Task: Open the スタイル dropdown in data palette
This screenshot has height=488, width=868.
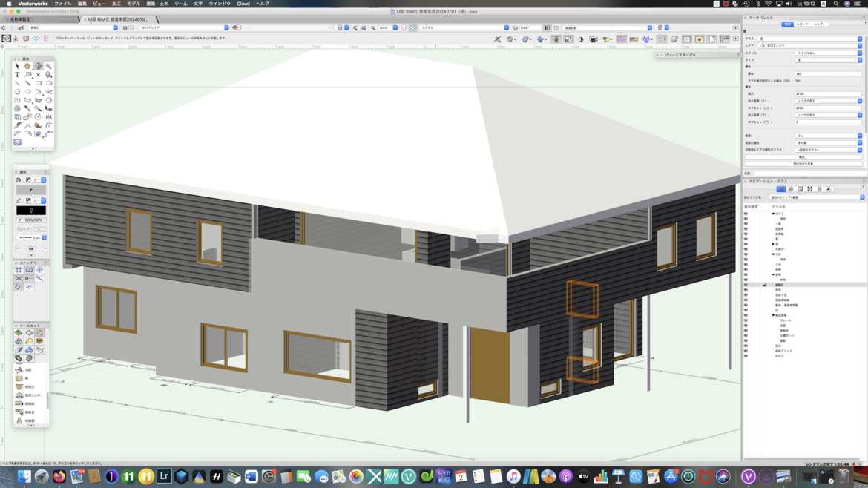Action: pyautogui.click(x=827, y=53)
